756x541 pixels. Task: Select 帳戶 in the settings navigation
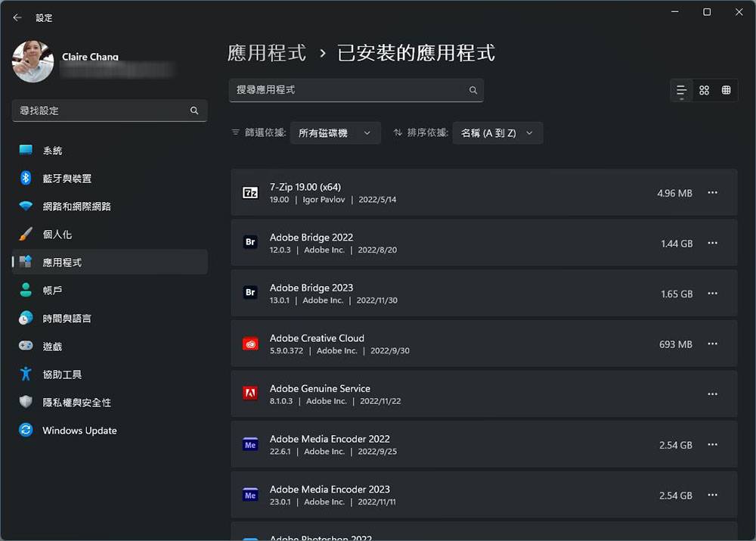[x=24, y=290]
